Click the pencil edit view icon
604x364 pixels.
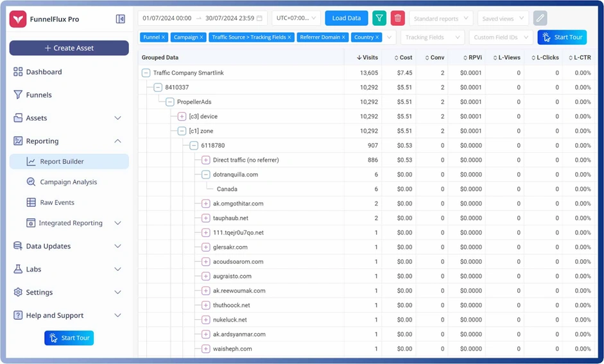tap(540, 18)
